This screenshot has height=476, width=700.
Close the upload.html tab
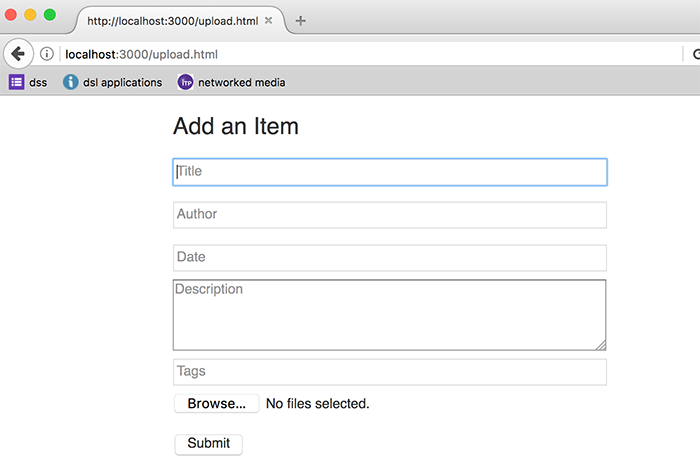[268, 21]
